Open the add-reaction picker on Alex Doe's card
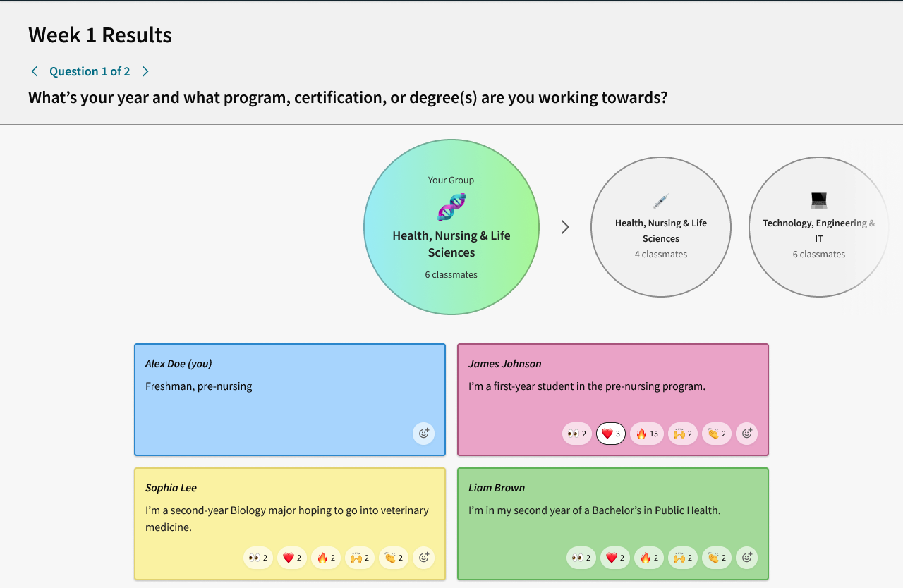The height and width of the screenshot is (588, 903). pos(423,434)
